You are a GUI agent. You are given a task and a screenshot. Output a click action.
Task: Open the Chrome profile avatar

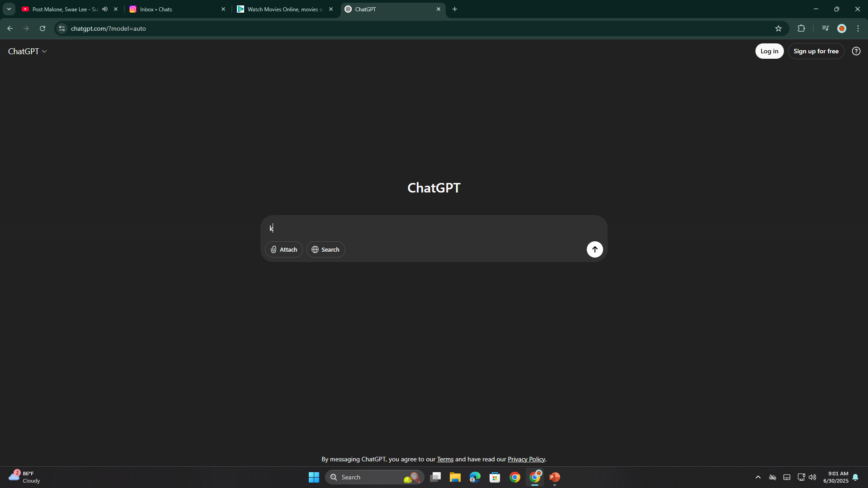(x=841, y=28)
